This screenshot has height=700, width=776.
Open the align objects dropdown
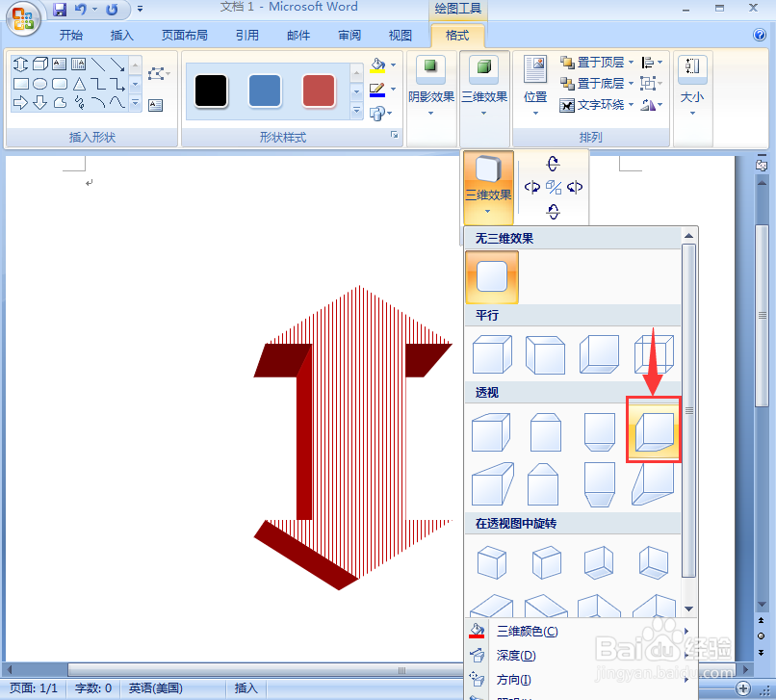point(651,63)
